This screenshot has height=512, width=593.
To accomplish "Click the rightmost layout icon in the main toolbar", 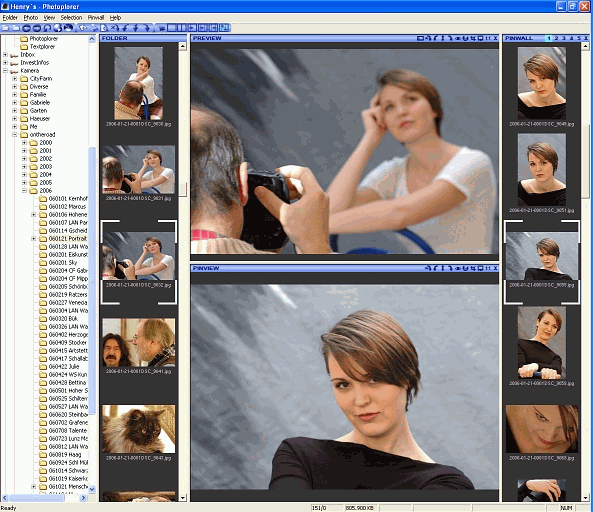I will click(225, 28).
